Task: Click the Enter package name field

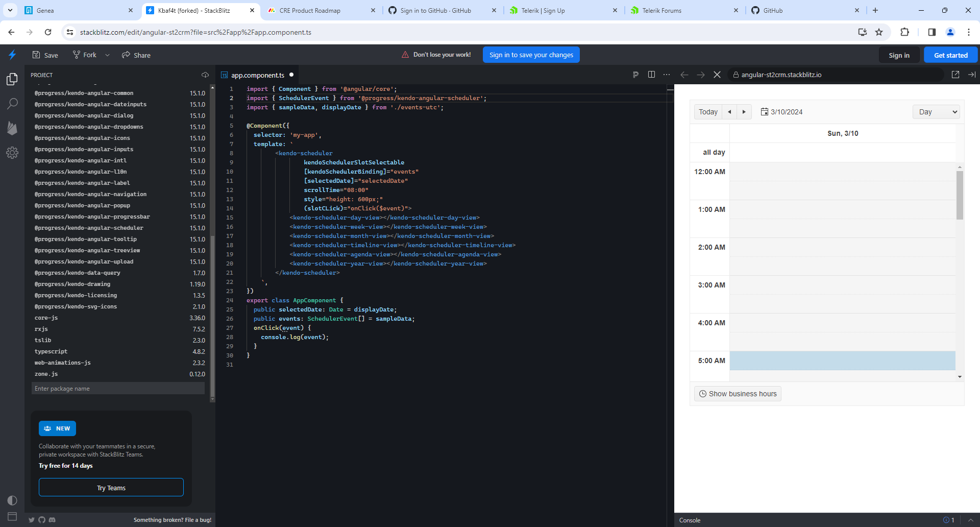Action: click(x=118, y=389)
